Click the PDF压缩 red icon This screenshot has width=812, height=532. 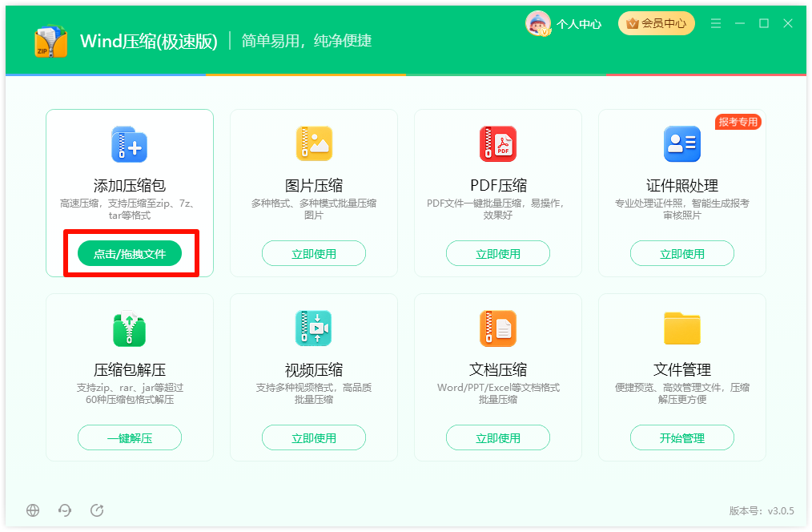click(x=497, y=143)
